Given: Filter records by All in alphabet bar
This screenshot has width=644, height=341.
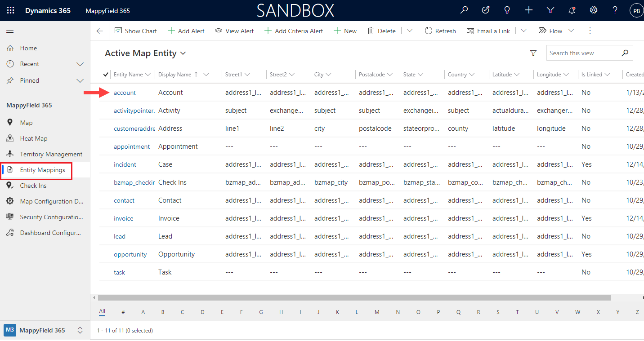Looking at the screenshot, I should coord(102,311).
